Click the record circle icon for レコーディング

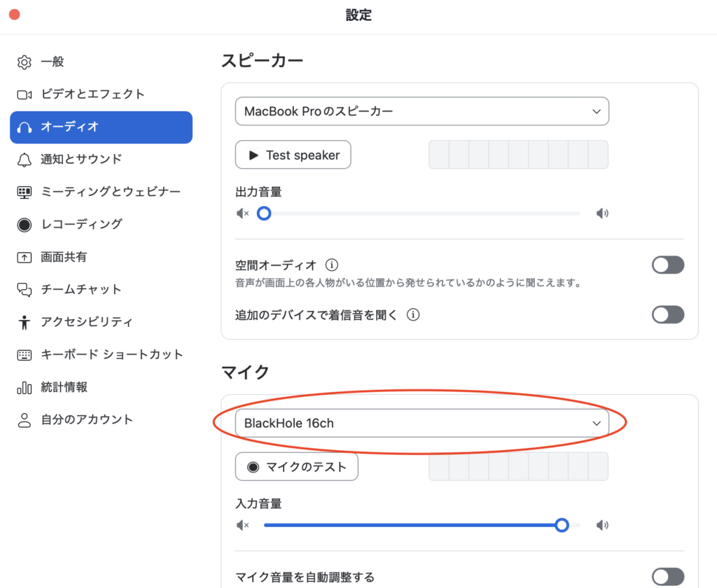(25, 225)
